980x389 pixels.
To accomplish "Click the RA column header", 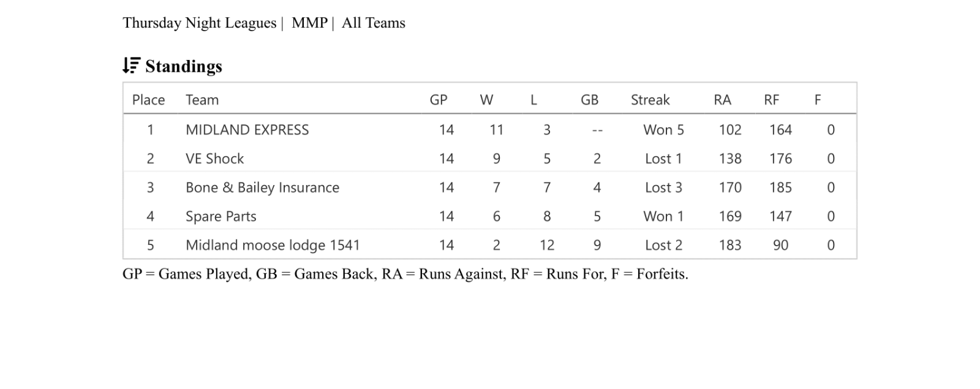I will (722, 100).
